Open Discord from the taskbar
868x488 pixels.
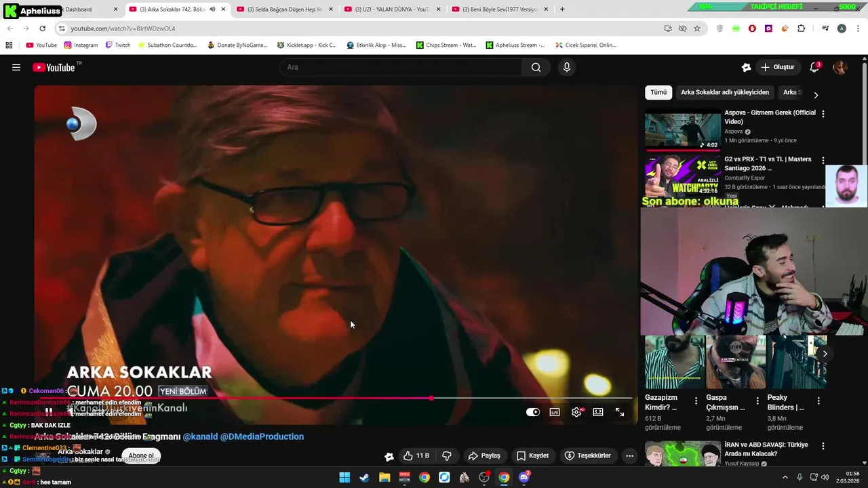[524, 477]
